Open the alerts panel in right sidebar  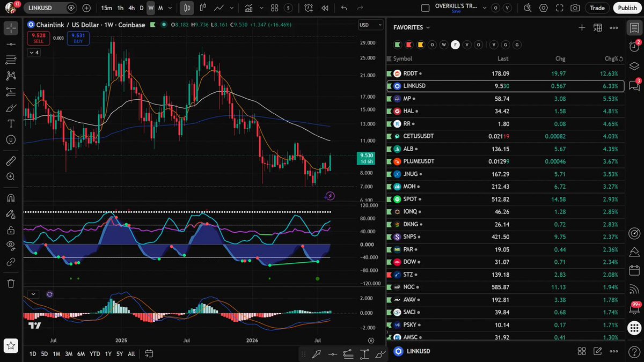pos(634,46)
